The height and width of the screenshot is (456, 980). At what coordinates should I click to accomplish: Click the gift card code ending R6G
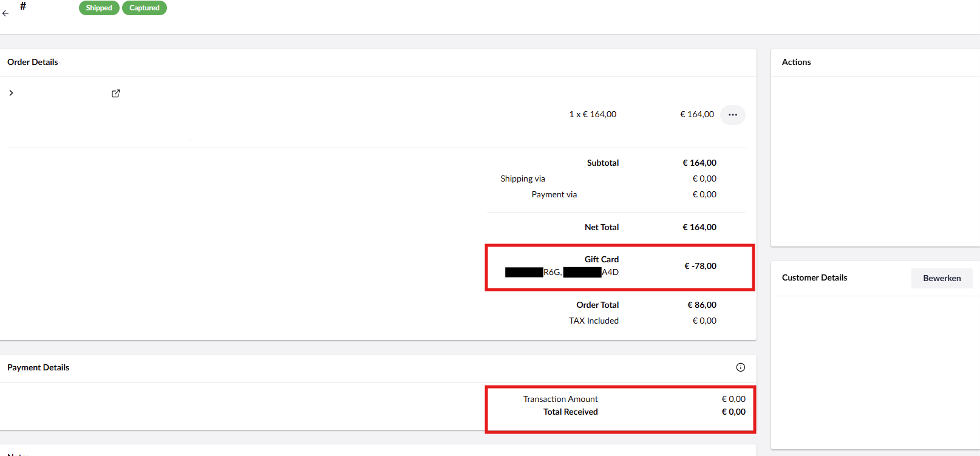(533, 272)
